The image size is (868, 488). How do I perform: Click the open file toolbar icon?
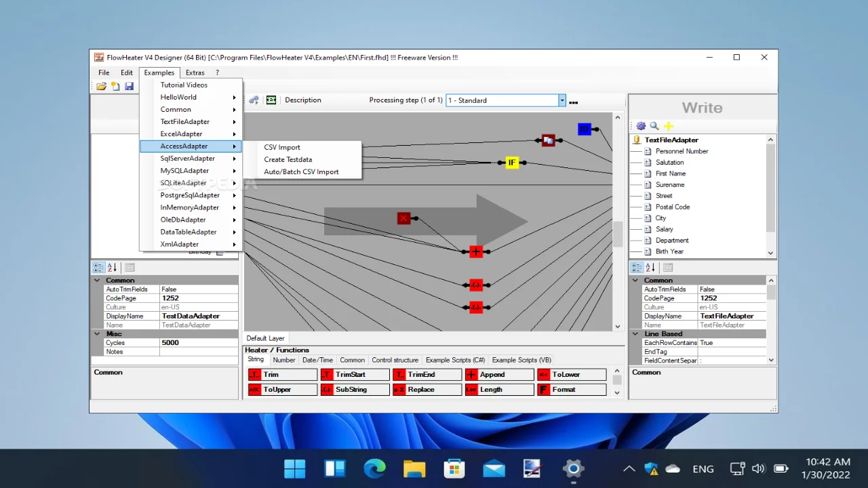(x=101, y=86)
